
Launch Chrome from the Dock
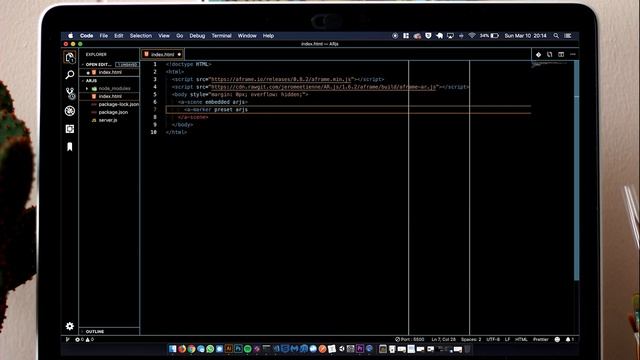[191, 349]
